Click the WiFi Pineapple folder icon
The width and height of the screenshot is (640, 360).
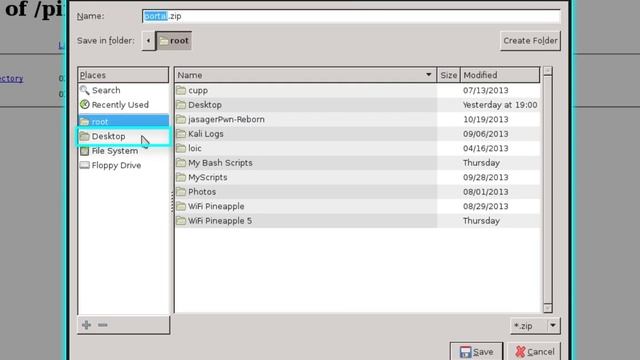[181, 206]
